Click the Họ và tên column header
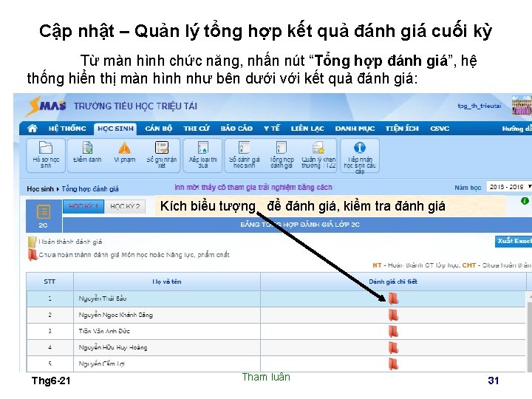Image resolution: width=532 pixels, height=399 pixels. 166,282
